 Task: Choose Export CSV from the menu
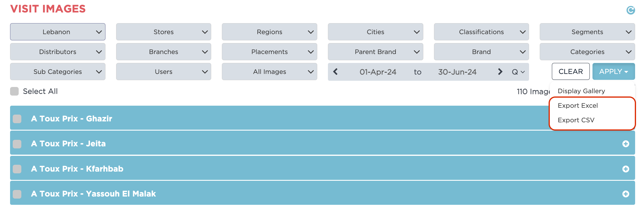point(576,120)
